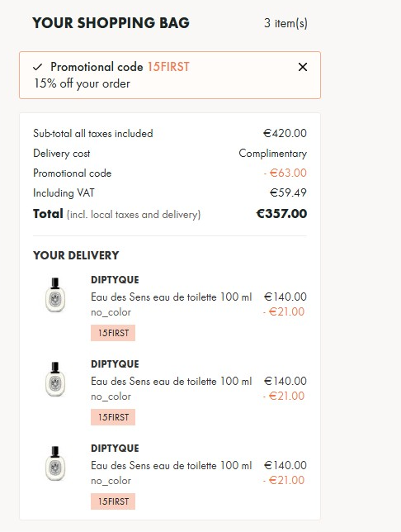The height and width of the screenshot is (532, 401).
Task: Open the second Diptyque bottle thumbnail
Action: pyautogui.click(x=55, y=379)
